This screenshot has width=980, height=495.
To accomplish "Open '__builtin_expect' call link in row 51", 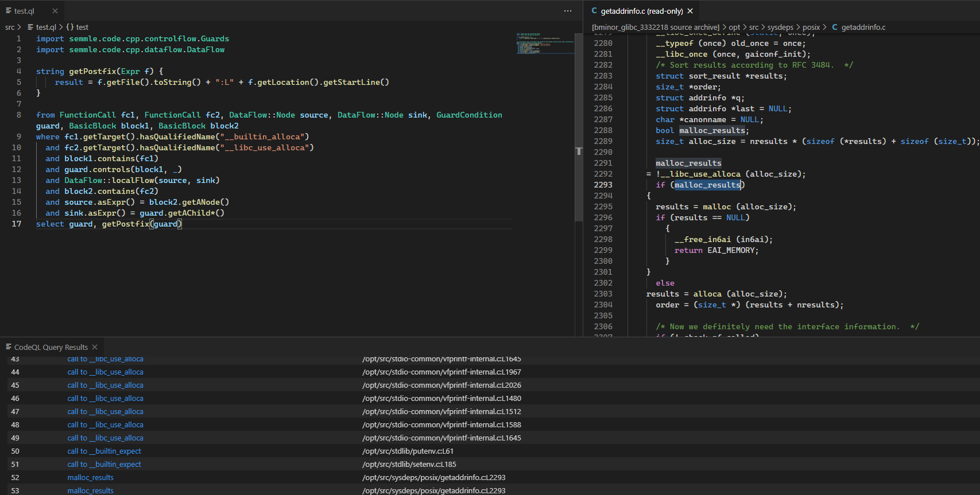I will (104, 464).
